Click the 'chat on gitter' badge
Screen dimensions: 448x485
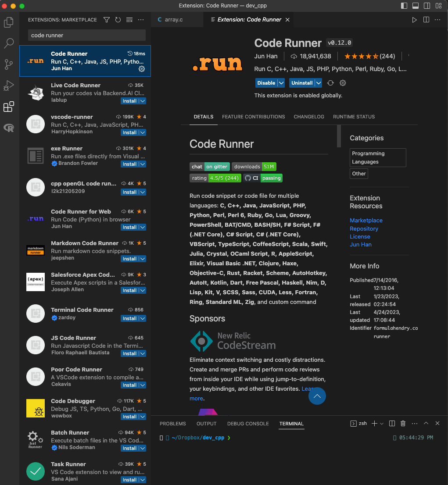pyautogui.click(x=210, y=167)
